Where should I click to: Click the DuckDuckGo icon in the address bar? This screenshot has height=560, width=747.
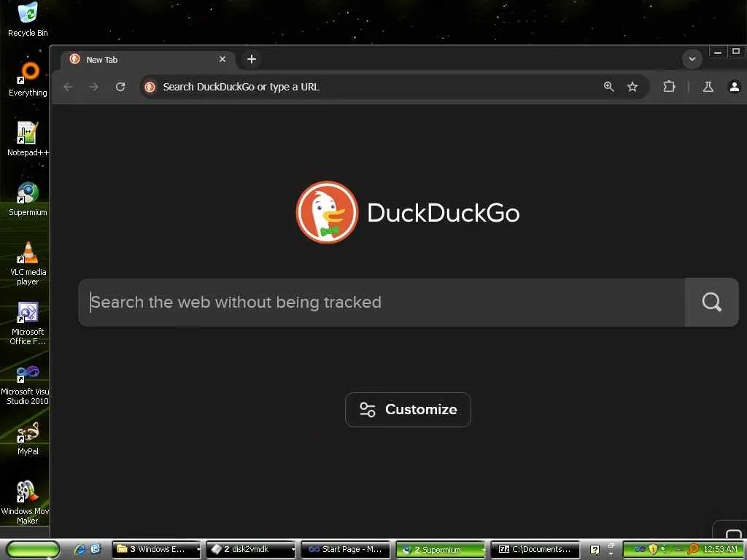(150, 87)
